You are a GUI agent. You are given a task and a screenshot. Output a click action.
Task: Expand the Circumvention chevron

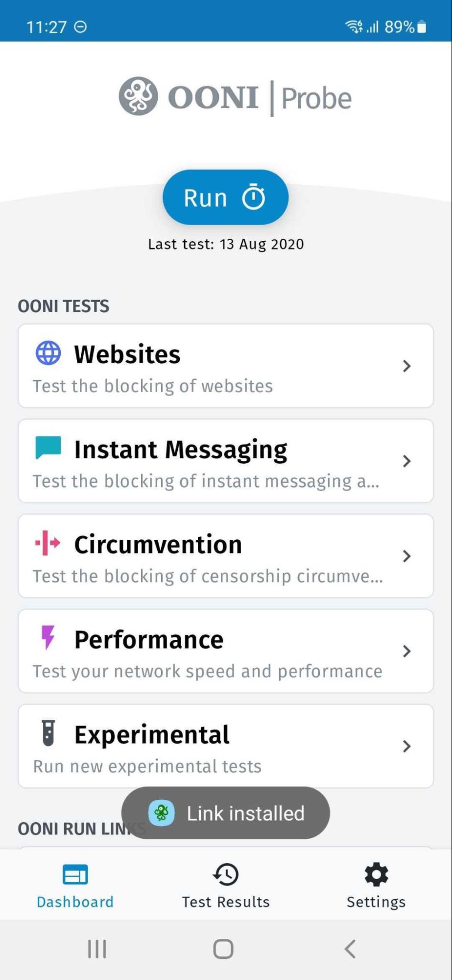click(406, 556)
